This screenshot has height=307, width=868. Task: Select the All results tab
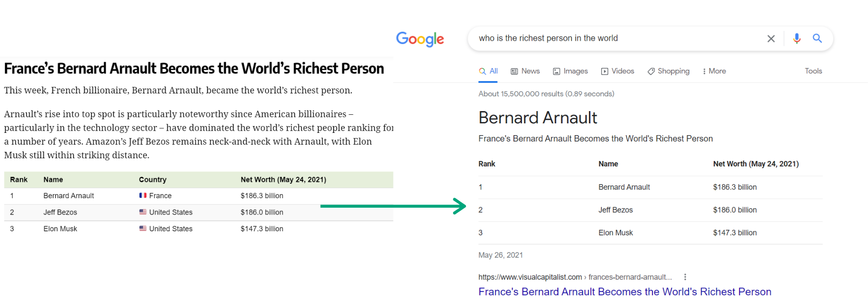coord(488,71)
